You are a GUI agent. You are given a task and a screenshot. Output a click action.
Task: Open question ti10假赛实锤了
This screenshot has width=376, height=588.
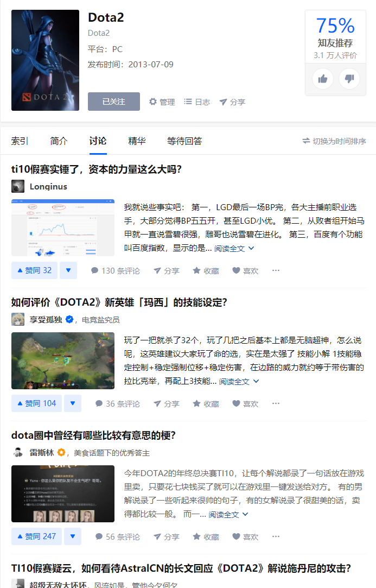(x=97, y=169)
